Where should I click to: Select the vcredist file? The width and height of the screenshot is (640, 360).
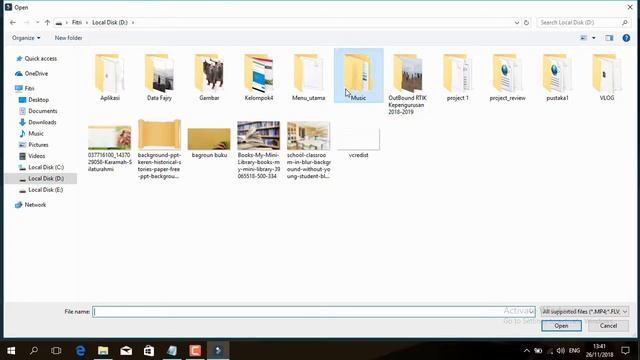(358, 143)
